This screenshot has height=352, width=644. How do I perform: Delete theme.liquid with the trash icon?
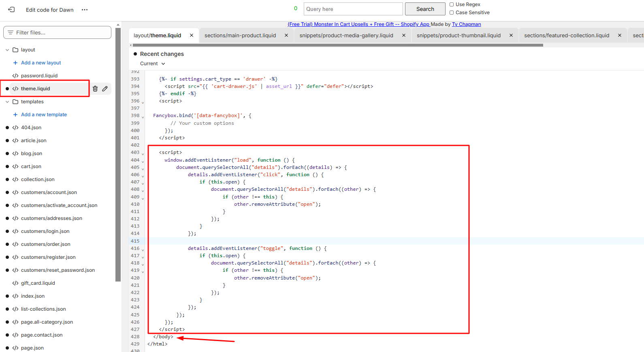click(95, 89)
